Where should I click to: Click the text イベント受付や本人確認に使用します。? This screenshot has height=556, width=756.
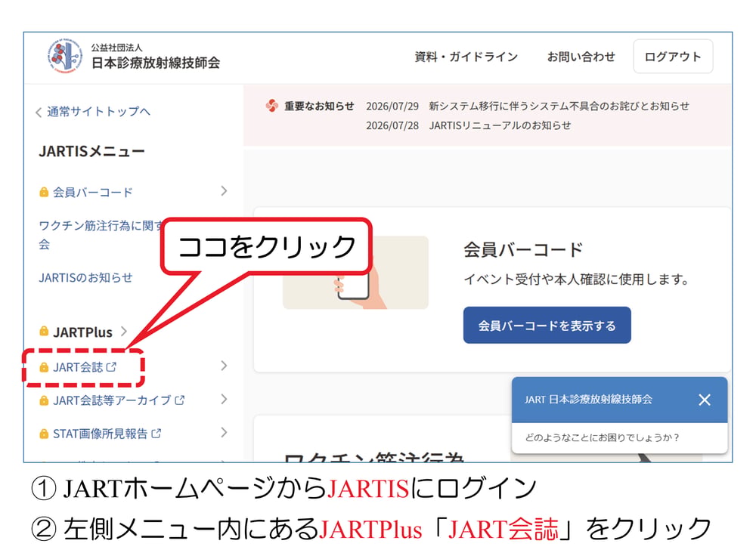click(x=577, y=280)
